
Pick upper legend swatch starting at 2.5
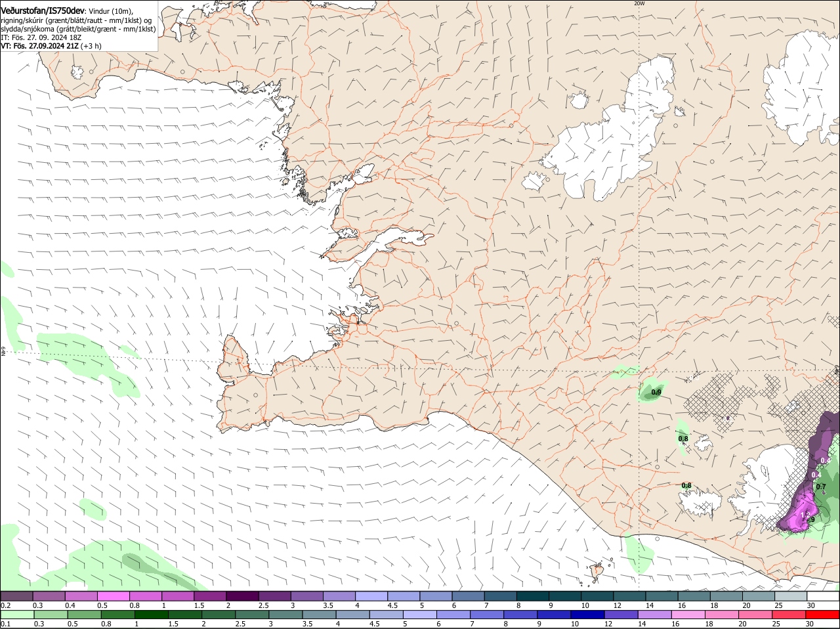[274, 596]
